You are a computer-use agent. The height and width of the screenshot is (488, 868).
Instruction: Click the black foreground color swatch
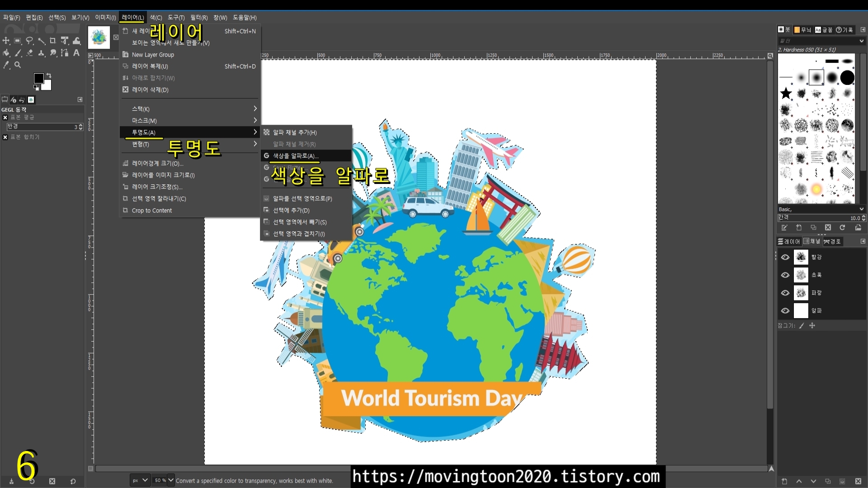point(39,79)
